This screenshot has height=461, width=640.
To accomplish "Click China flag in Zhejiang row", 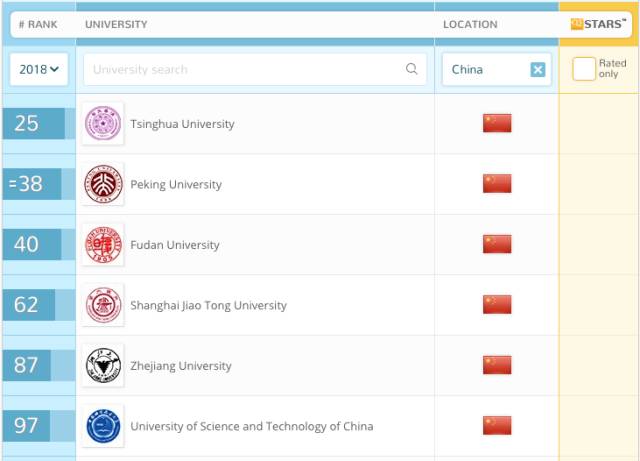I will click(x=497, y=365).
